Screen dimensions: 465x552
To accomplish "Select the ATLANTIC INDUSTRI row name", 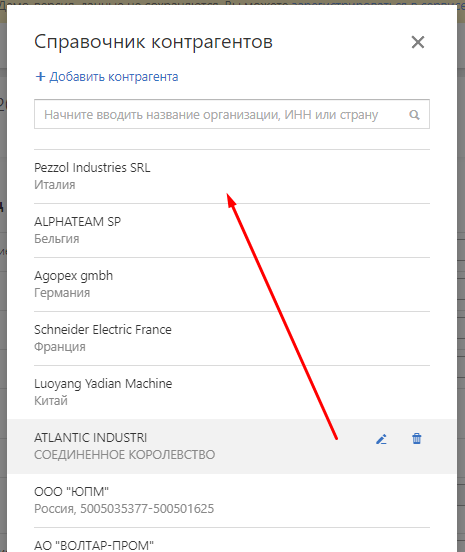I will [90, 438].
